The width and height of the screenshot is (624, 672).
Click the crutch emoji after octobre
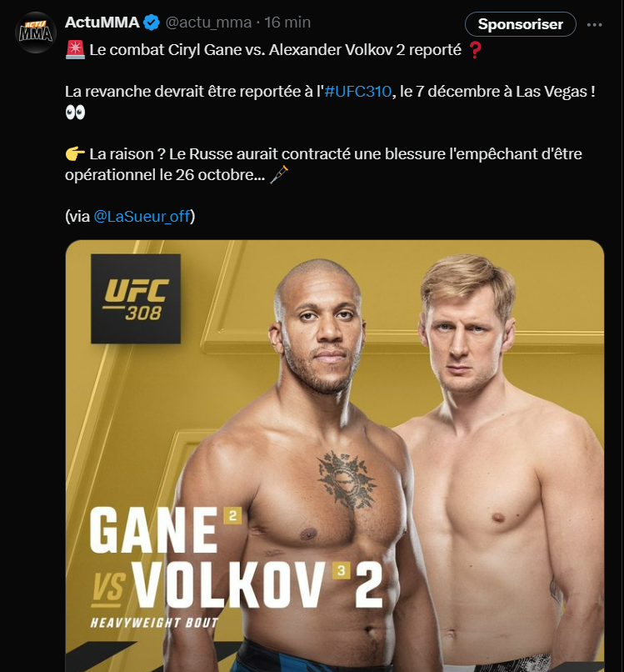pyautogui.click(x=279, y=174)
